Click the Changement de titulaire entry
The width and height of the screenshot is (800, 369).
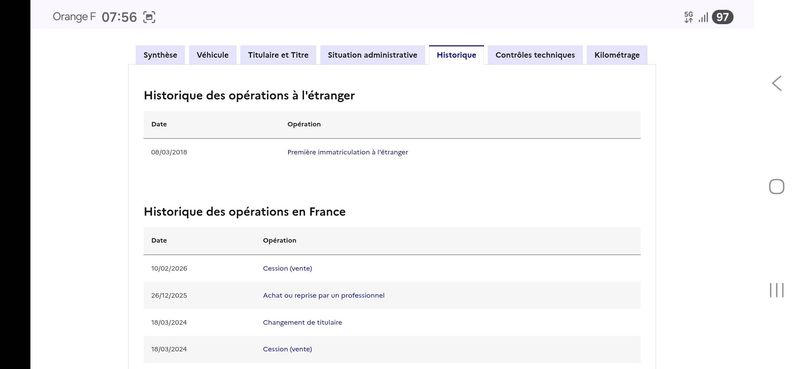coord(303,323)
